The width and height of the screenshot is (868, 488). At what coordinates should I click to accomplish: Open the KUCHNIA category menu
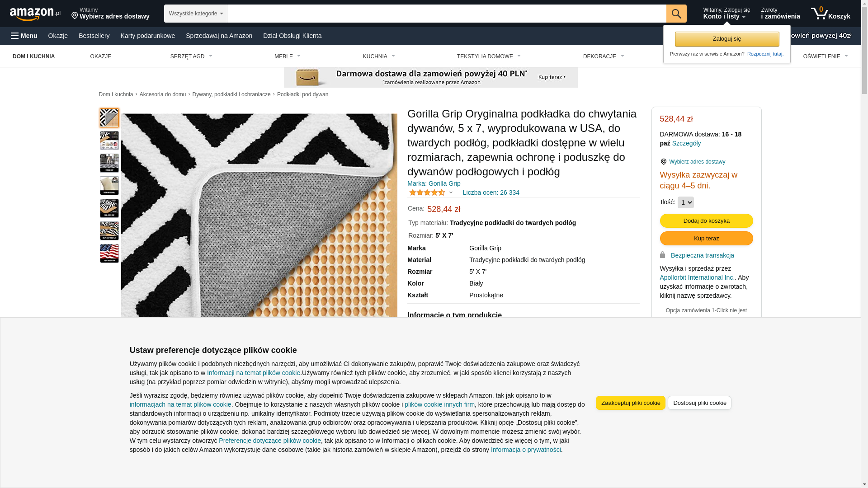pyautogui.click(x=379, y=56)
